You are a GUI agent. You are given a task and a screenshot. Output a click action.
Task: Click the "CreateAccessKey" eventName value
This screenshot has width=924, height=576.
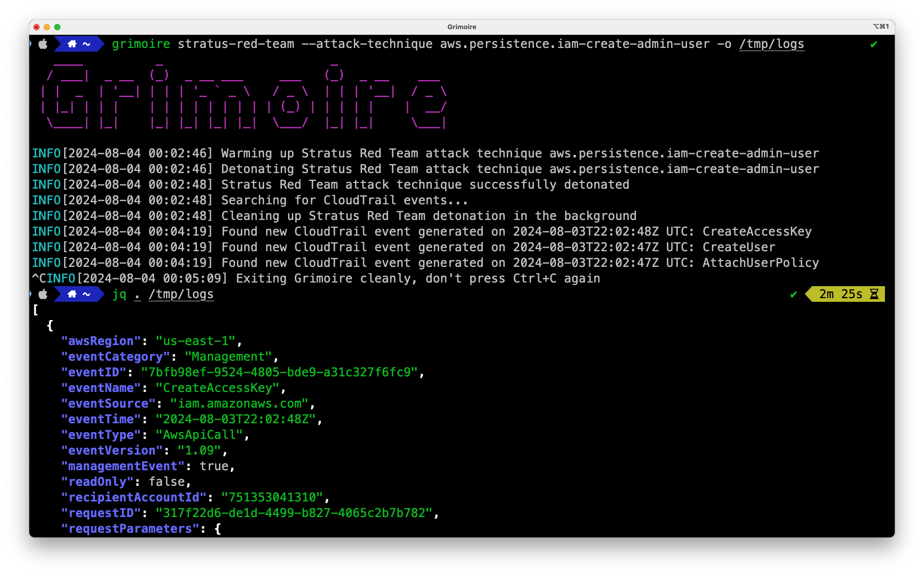(x=218, y=388)
